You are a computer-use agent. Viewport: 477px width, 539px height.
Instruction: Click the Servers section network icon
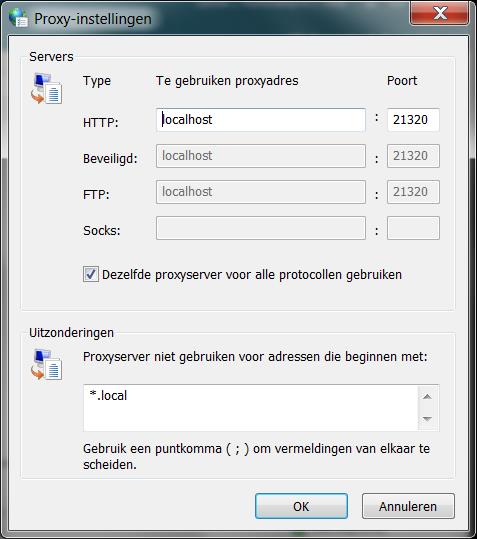(x=46, y=88)
